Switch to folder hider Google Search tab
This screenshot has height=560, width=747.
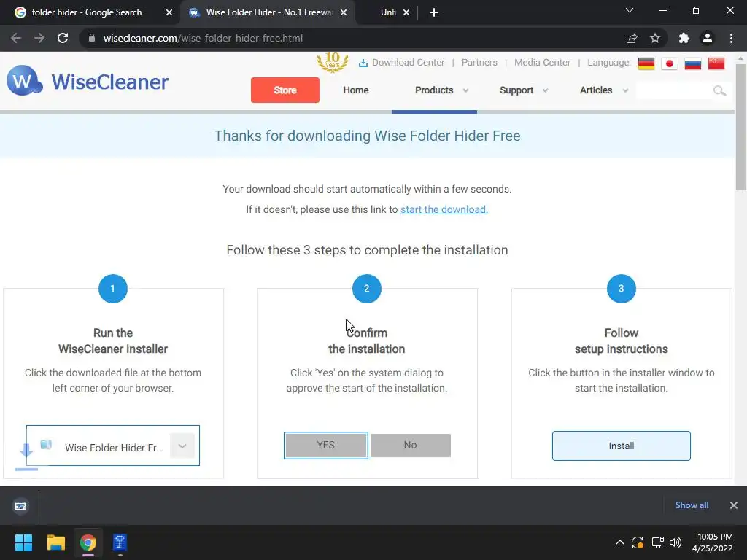click(x=87, y=12)
